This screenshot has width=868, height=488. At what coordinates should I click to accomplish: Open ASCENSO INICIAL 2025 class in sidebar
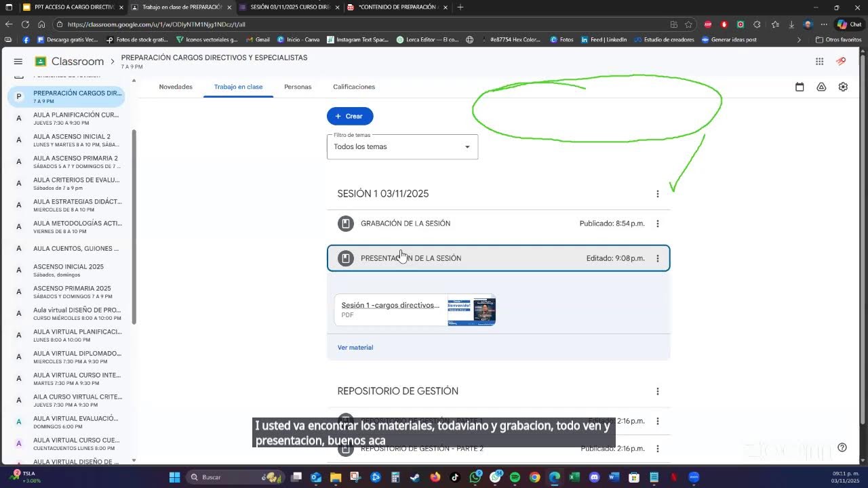[66, 270]
